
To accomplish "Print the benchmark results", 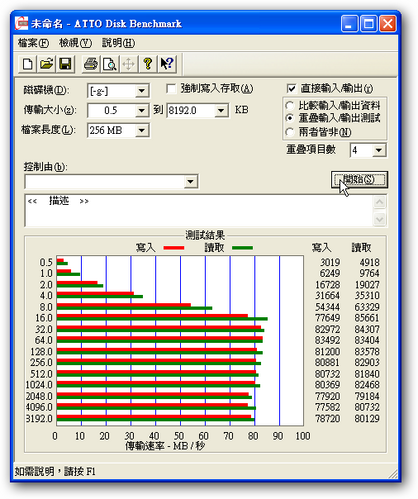I will 91,64.
